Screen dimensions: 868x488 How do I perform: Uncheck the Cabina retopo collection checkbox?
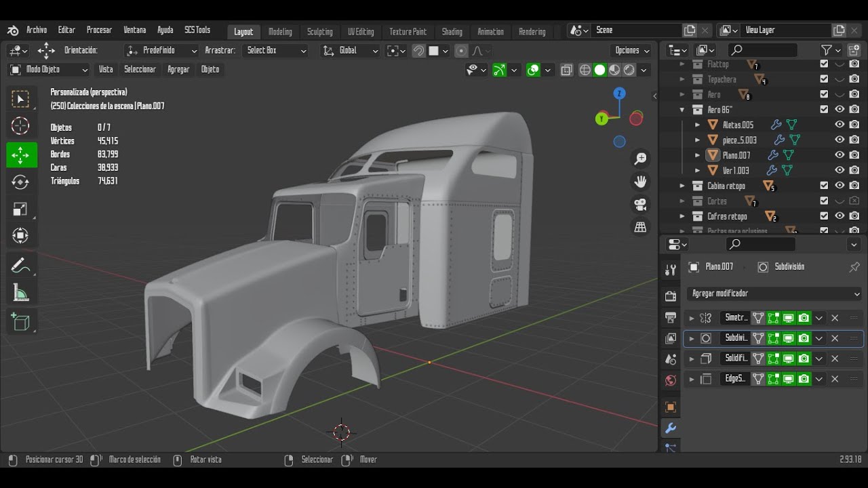(x=824, y=186)
